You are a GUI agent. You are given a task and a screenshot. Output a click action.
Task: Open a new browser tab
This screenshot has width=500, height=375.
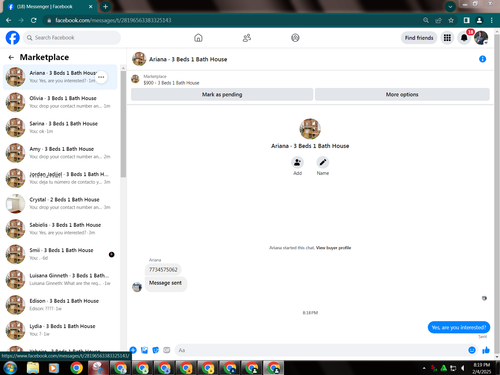[x=105, y=7]
